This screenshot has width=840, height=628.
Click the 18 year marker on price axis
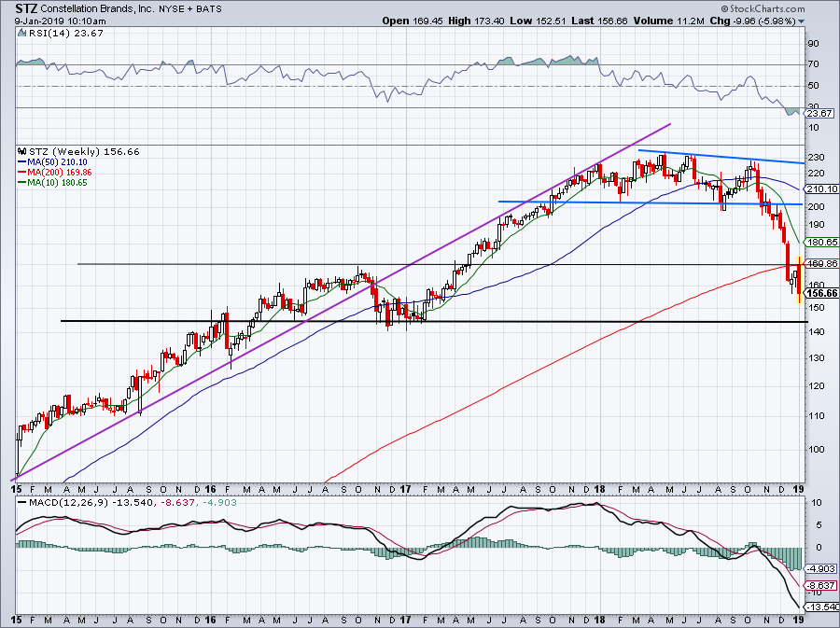click(599, 489)
